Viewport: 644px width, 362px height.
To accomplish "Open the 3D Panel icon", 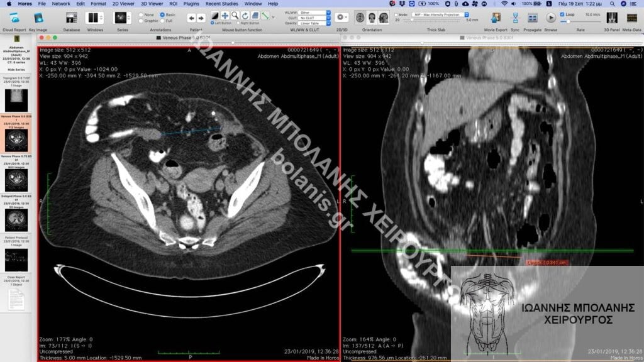I will click(x=612, y=18).
